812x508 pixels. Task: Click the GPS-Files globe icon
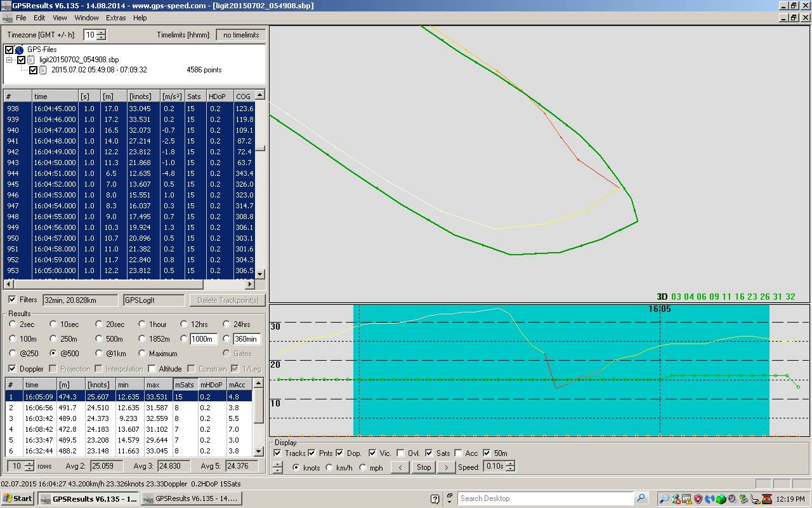19,50
